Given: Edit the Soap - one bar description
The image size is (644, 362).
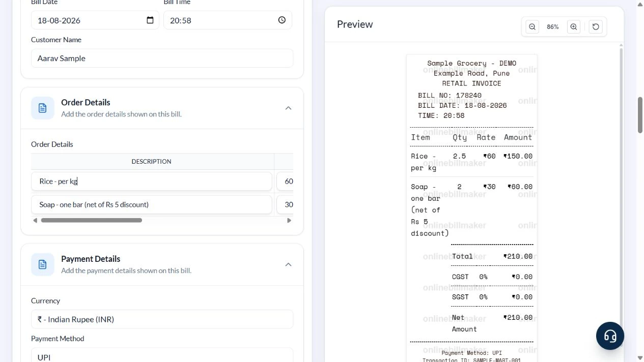Looking at the screenshot, I should (x=152, y=204).
